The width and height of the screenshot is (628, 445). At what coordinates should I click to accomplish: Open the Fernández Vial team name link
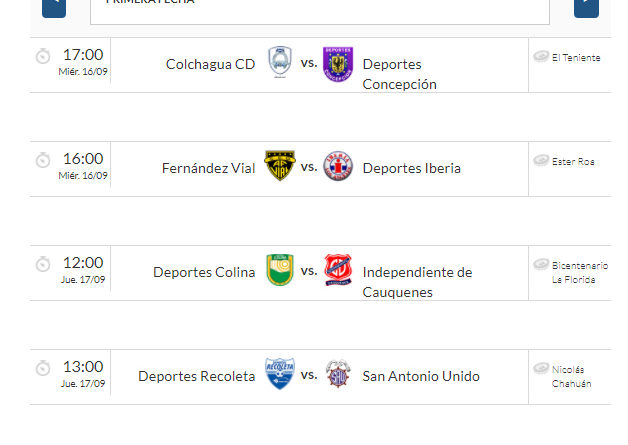(x=208, y=168)
